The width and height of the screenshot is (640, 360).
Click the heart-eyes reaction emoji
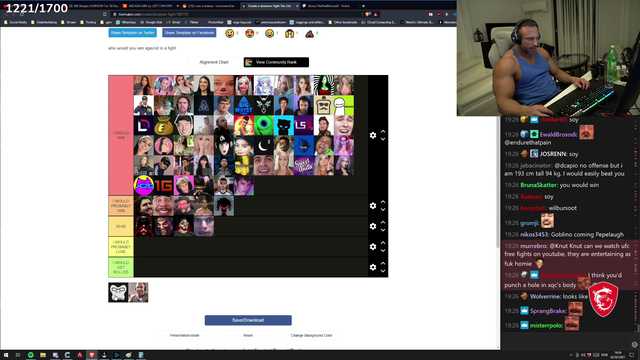(249, 33)
